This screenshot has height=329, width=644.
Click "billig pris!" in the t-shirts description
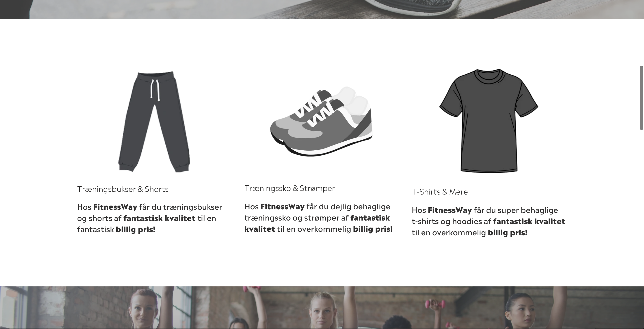click(508, 232)
